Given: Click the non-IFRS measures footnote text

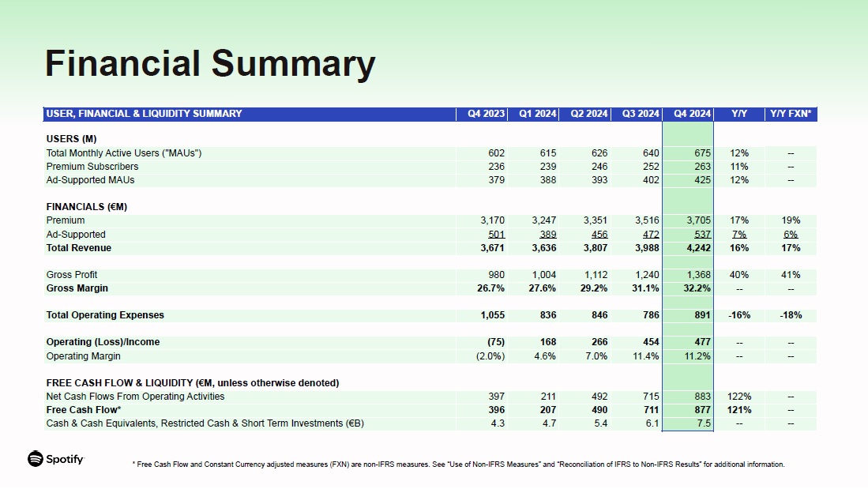Looking at the screenshot, I should [458, 465].
